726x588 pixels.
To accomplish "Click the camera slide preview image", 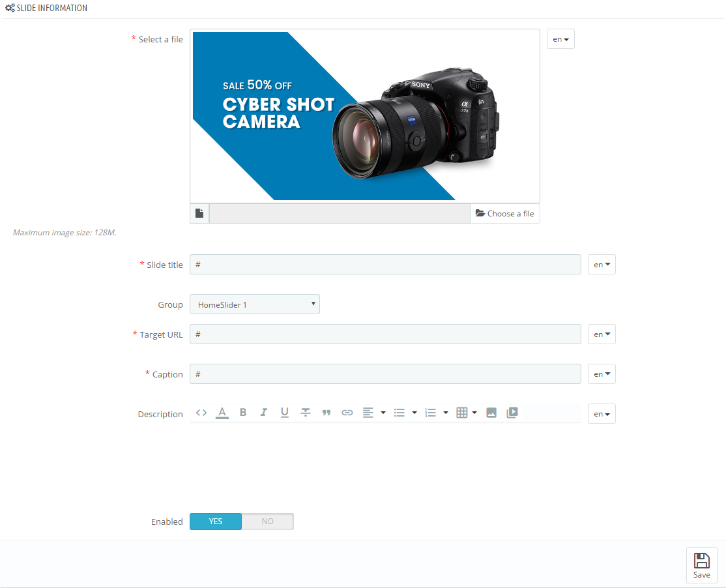I will point(365,116).
